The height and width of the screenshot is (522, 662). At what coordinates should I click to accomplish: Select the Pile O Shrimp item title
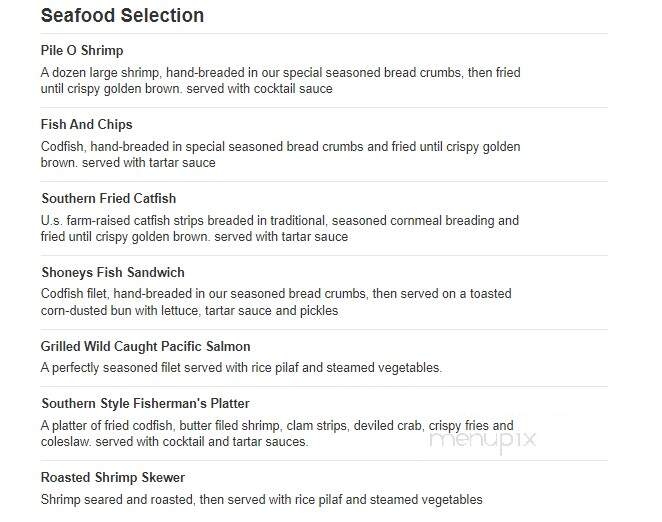pyautogui.click(x=82, y=50)
